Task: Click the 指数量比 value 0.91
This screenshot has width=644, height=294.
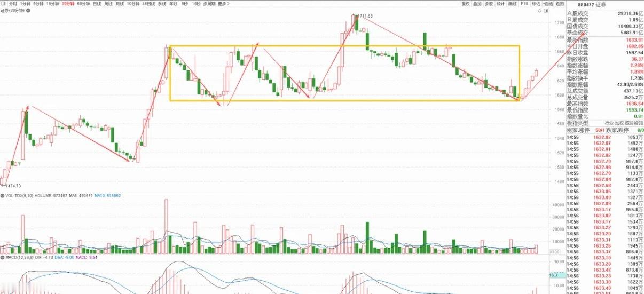Action: click(638, 116)
